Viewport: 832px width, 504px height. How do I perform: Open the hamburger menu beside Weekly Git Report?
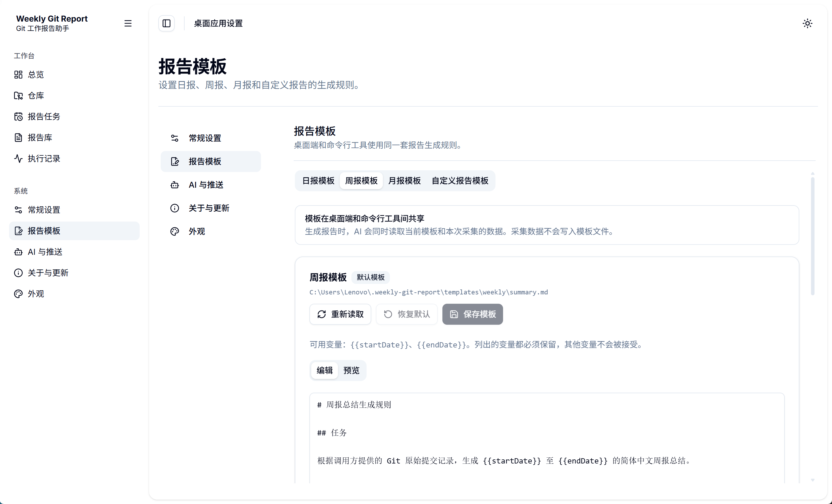point(128,23)
